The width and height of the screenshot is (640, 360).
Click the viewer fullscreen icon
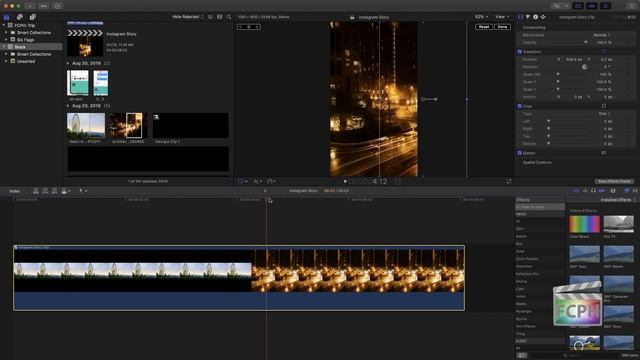(509, 181)
